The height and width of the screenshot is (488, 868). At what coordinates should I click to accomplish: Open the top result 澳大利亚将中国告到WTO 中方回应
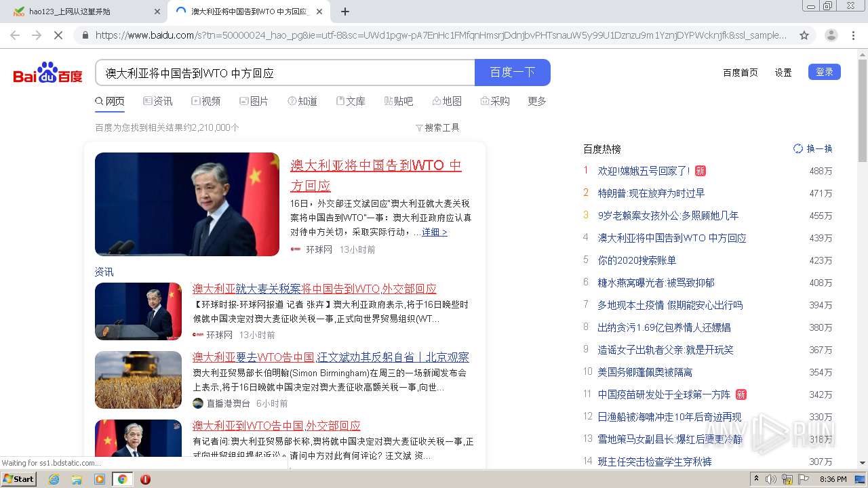pyautogui.click(x=376, y=175)
